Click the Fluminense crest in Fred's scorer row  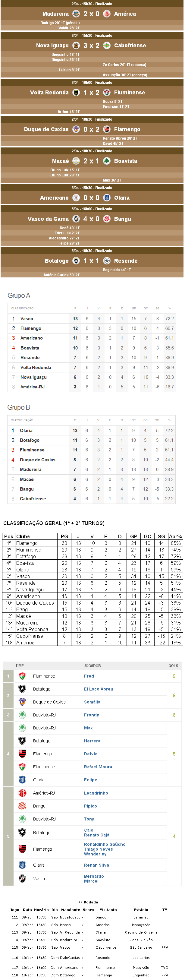click(x=22, y=676)
